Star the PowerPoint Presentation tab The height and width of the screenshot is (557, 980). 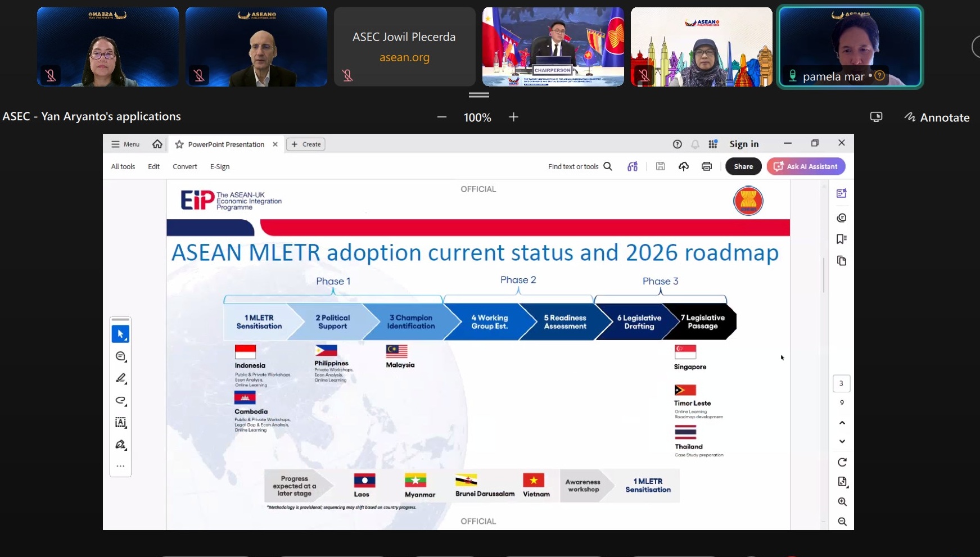pyautogui.click(x=179, y=144)
